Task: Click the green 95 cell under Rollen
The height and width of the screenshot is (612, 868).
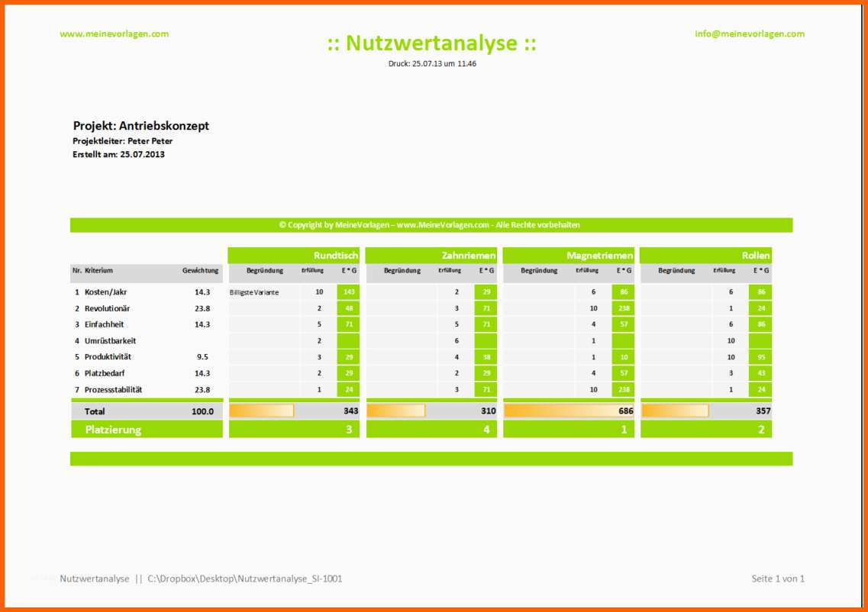Action: tap(760, 357)
